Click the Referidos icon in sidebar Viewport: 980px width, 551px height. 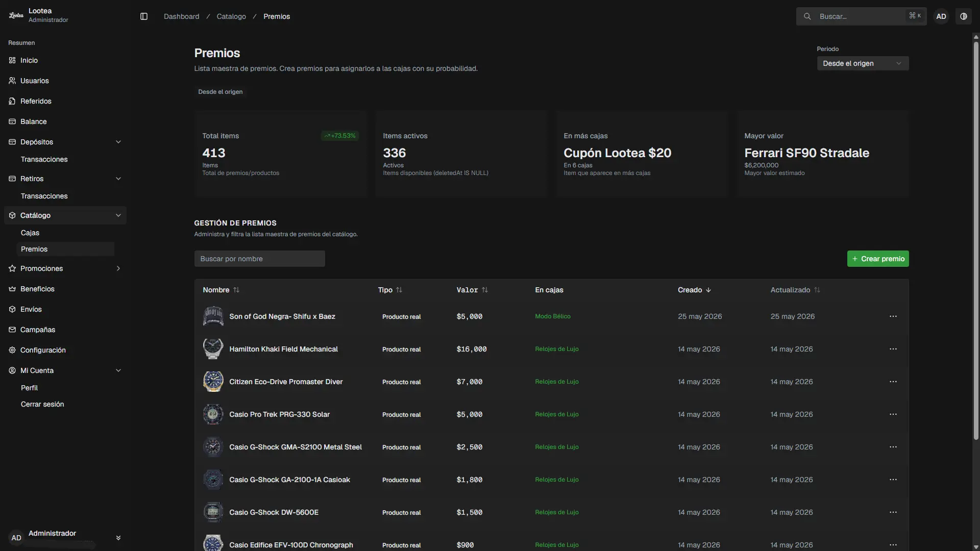point(12,101)
